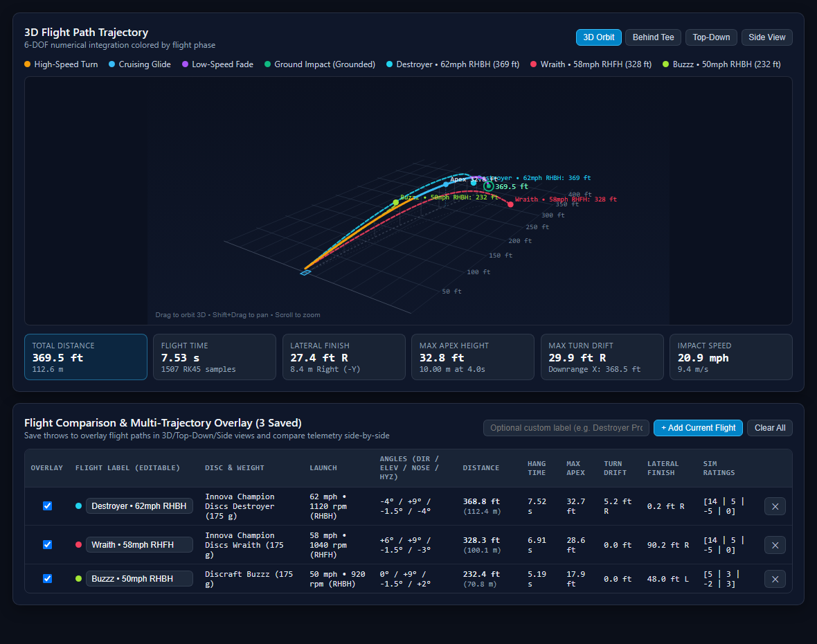The image size is (817, 644).
Task: Uncheck overlay for Destroyer 62mph RHBH
Action: tap(47, 506)
